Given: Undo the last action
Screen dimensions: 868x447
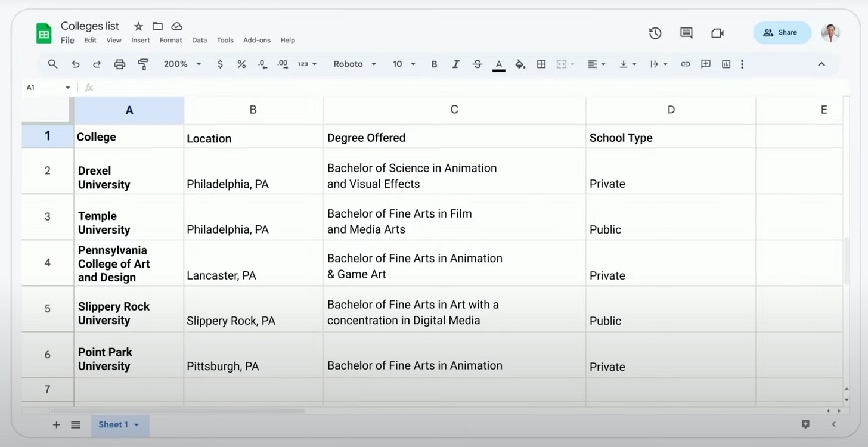Looking at the screenshot, I should (x=75, y=64).
